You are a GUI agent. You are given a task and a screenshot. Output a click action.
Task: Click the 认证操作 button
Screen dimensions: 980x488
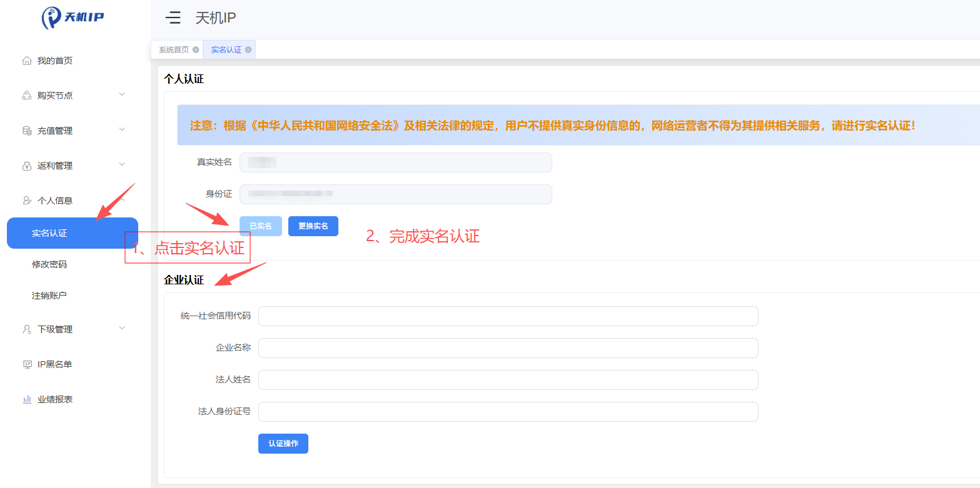(283, 444)
